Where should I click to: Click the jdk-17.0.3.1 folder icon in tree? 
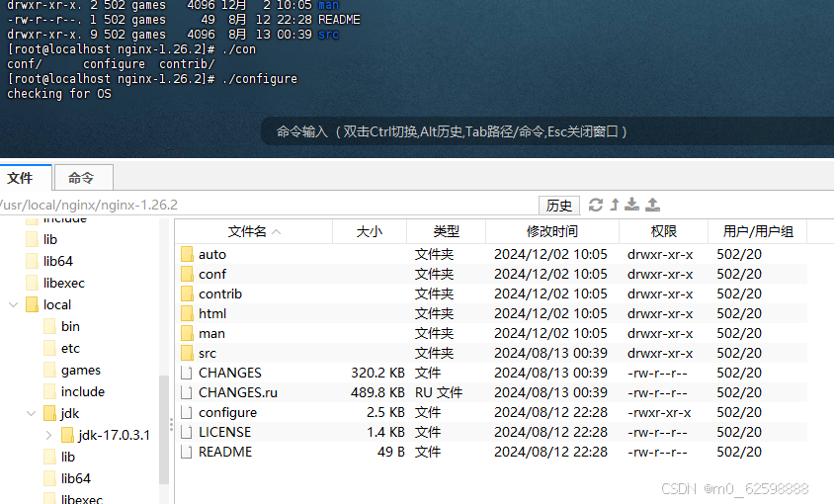(67, 435)
